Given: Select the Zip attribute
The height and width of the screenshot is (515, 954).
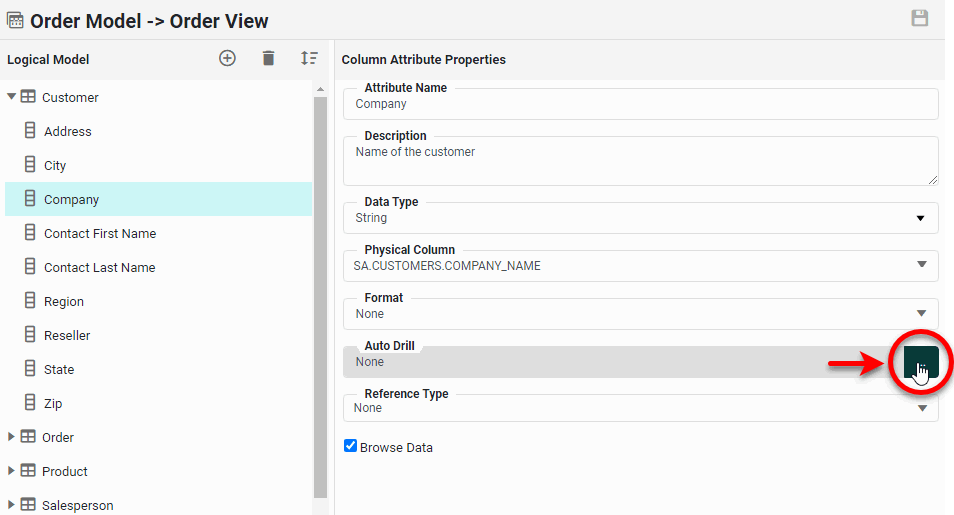Looking at the screenshot, I should pyautogui.click(x=53, y=403).
